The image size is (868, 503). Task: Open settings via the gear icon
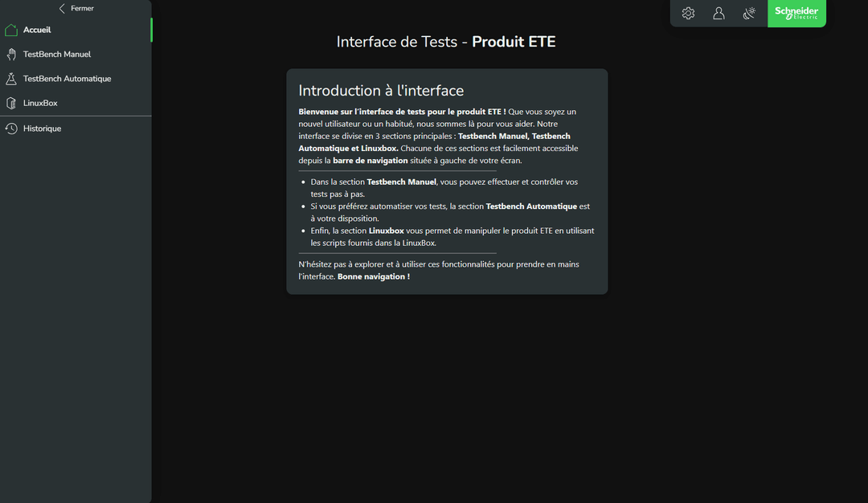[688, 14]
